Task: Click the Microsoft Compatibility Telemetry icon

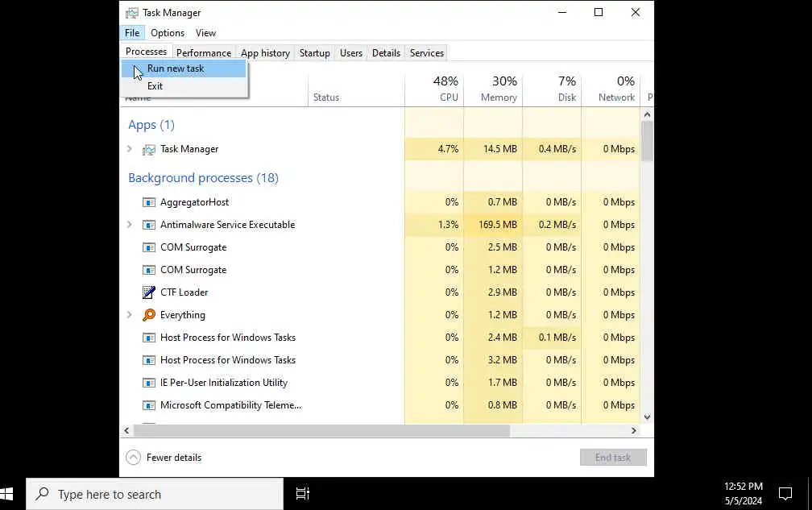Action: click(148, 405)
